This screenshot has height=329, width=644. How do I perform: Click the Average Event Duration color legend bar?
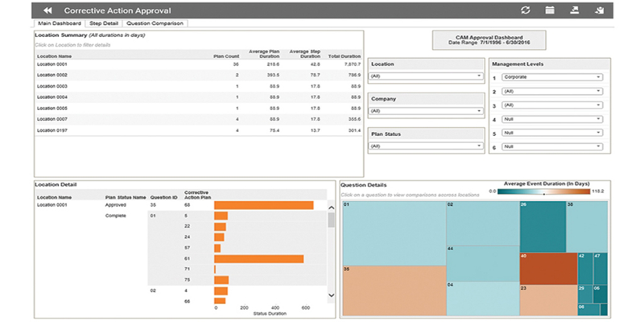point(543,192)
